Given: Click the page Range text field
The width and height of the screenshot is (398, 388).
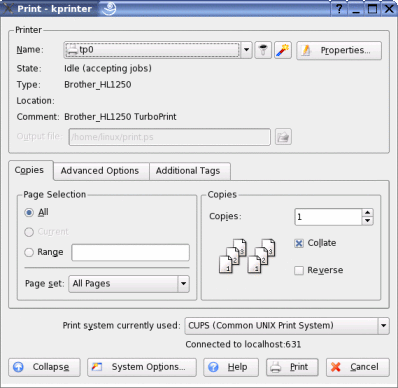Looking at the screenshot, I should point(130,252).
